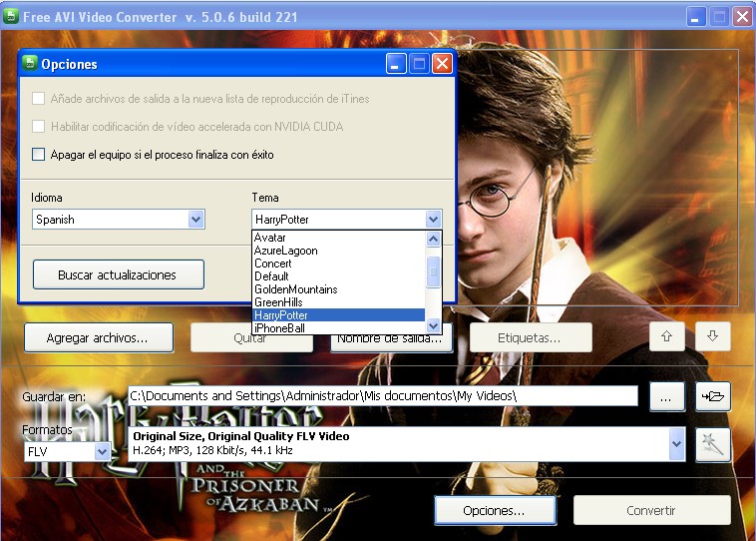Click Buscar actualizaciones button
The height and width of the screenshot is (541, 756).
pyautogui.click(x=119, y=275)
